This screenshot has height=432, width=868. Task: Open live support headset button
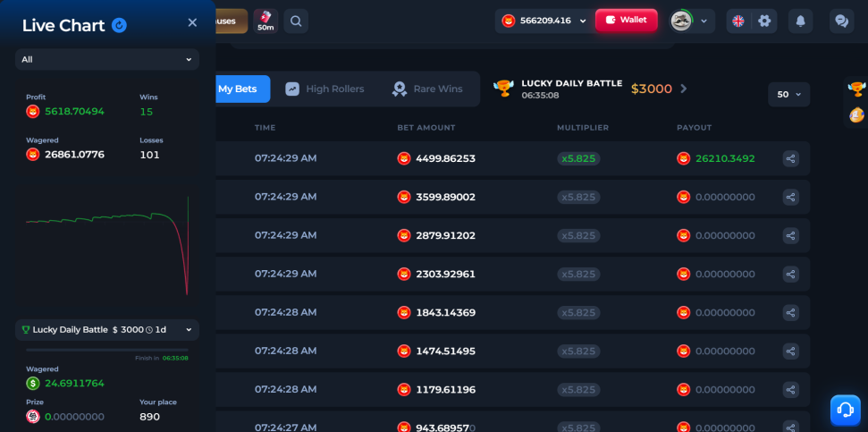coord(846,410)
